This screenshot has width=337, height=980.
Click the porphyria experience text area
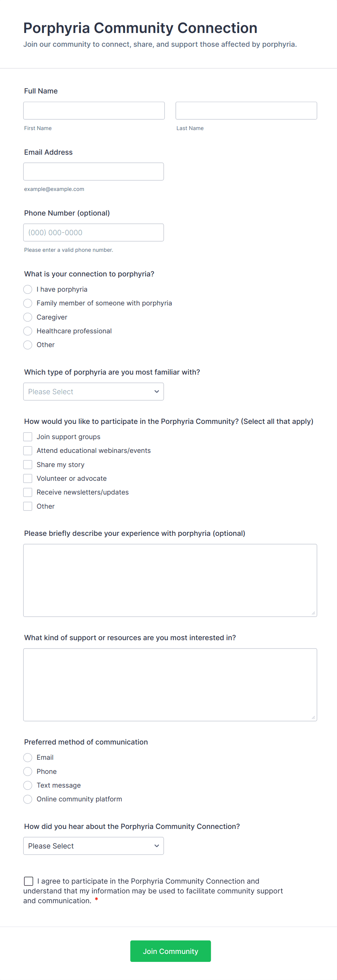[170, 580]
